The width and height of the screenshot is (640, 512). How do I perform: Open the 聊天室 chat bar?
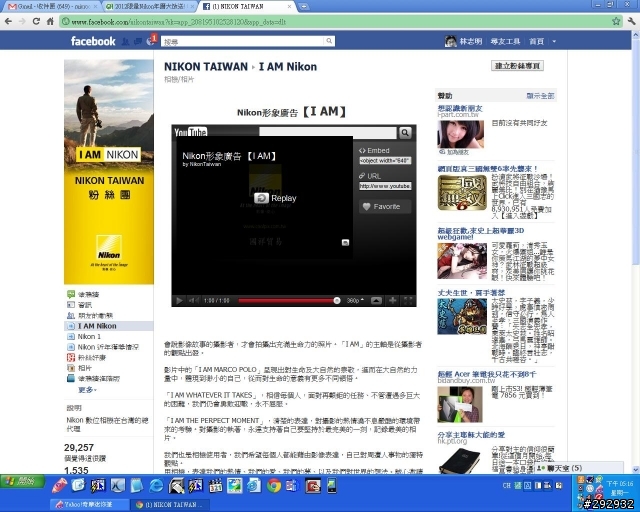(580, 468)
